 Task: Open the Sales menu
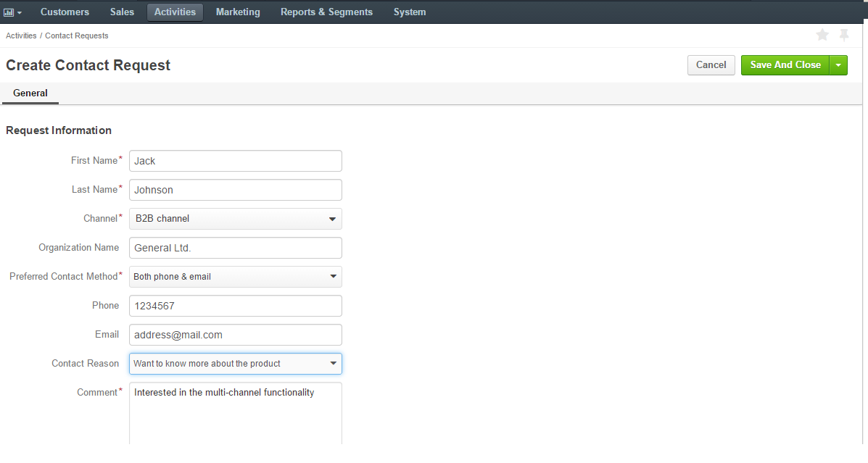click(x=122, y=12)
